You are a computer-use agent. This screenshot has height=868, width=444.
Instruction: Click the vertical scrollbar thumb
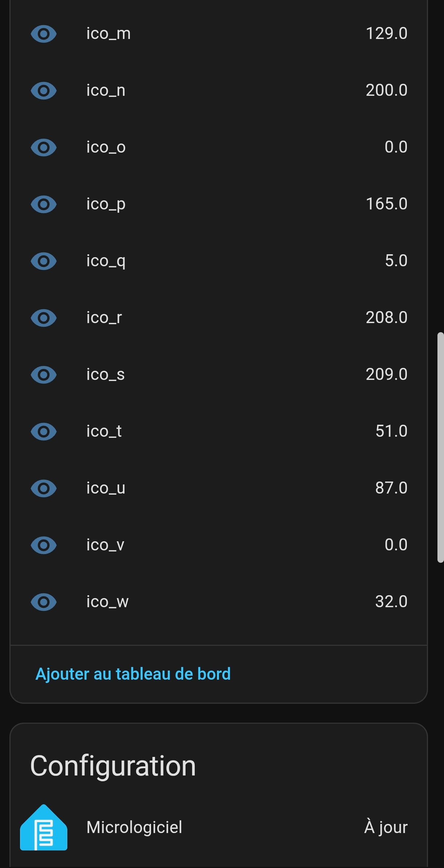pos(440,447)
